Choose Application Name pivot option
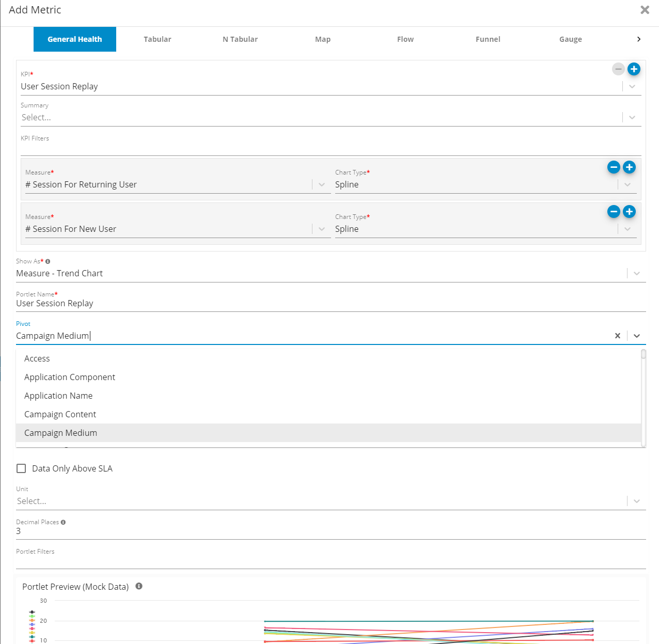Screen dimensions: 659x644 coord(58,396)
